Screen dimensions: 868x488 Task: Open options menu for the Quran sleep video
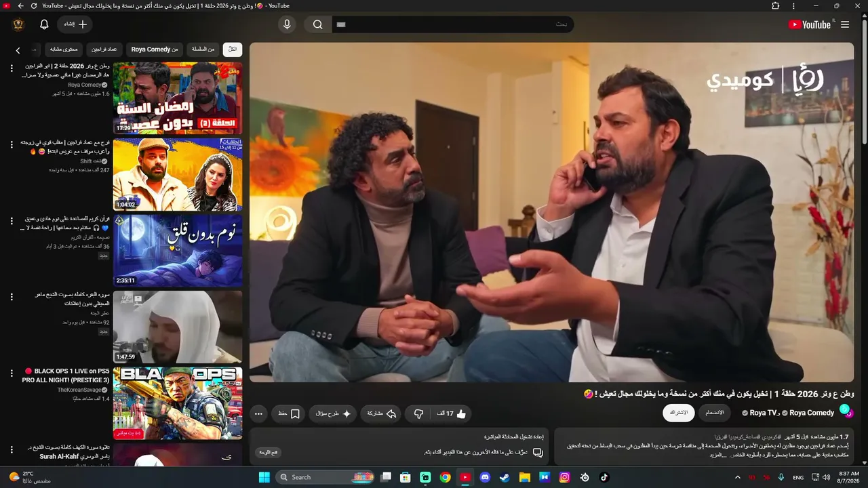(12, 221)
